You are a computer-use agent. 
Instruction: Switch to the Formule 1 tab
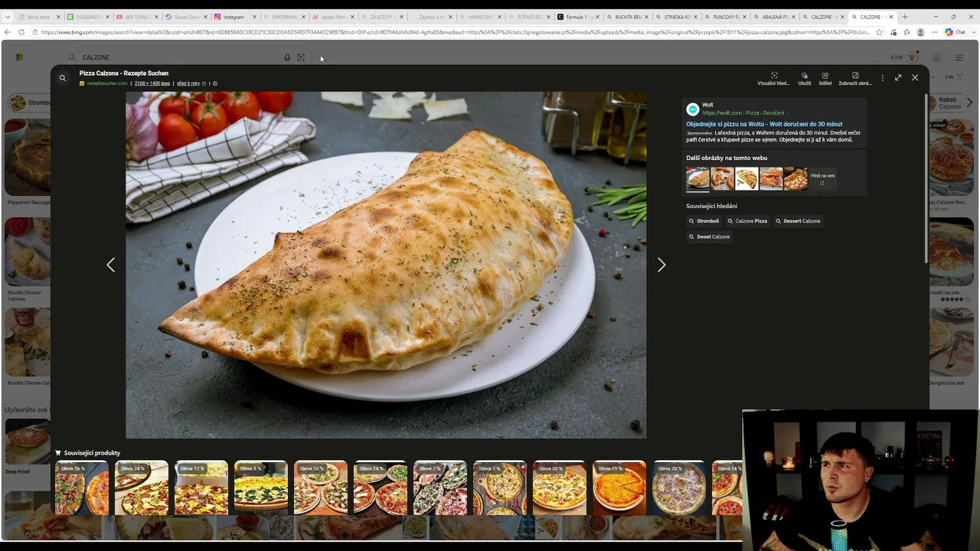tap(577, 17)
